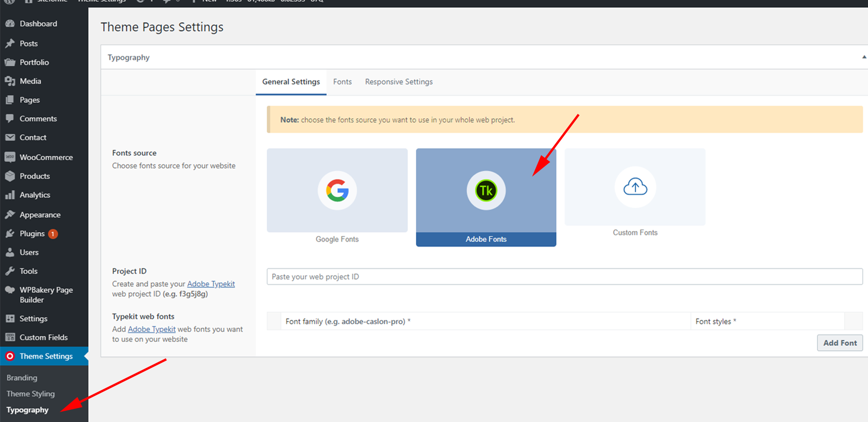Screen dimensions: 868x422
Task: Click the Portfolio folder icon
Action: click(10, 62)
